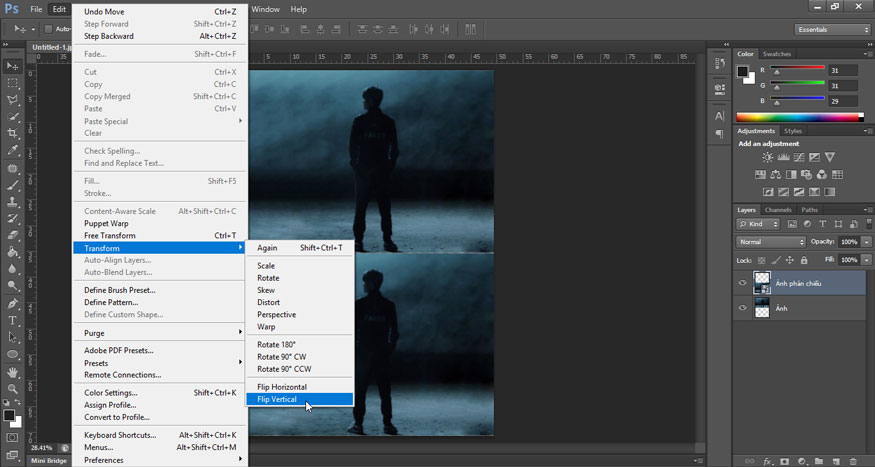
Task: Add a Color Balance adjustment
Action: pyautogui.click(x=776, y=175)
